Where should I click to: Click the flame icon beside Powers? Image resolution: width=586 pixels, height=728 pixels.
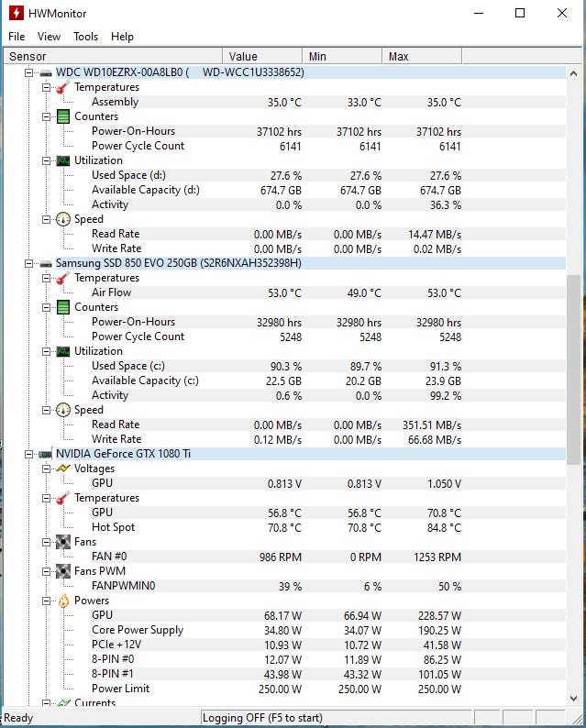(63, 601)
